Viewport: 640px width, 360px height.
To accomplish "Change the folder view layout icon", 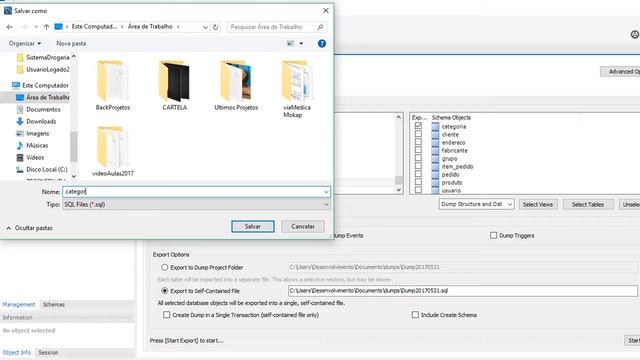I will tap(290, 43).
